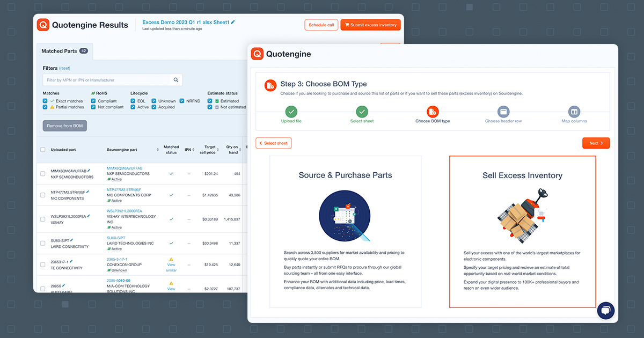
Task: Click the Submit excess inventory button
Action: 370,25
